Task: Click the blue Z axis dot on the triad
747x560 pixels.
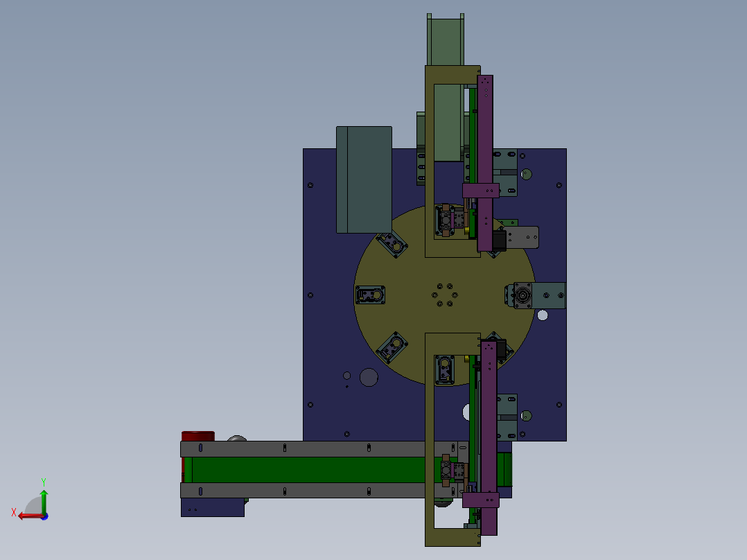Action: coord(44,516)
